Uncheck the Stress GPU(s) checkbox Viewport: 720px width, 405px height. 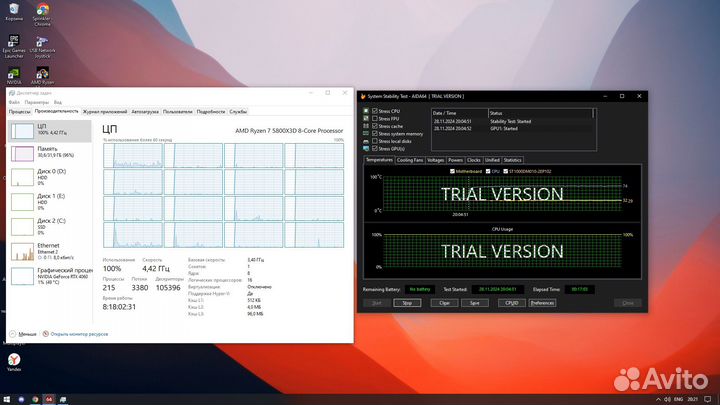[x=375, y=148]
